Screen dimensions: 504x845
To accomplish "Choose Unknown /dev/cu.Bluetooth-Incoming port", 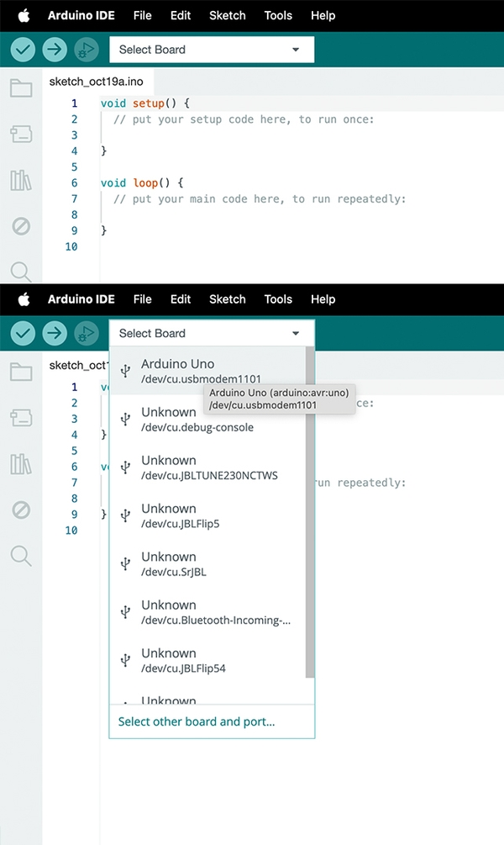I will [207, 612].
